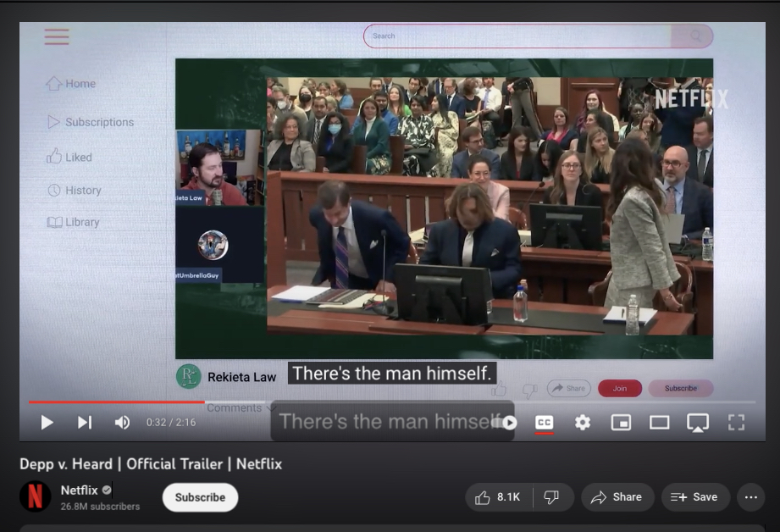
Task: Open the three-dot more actions menu
Action: tap(750, 497)
